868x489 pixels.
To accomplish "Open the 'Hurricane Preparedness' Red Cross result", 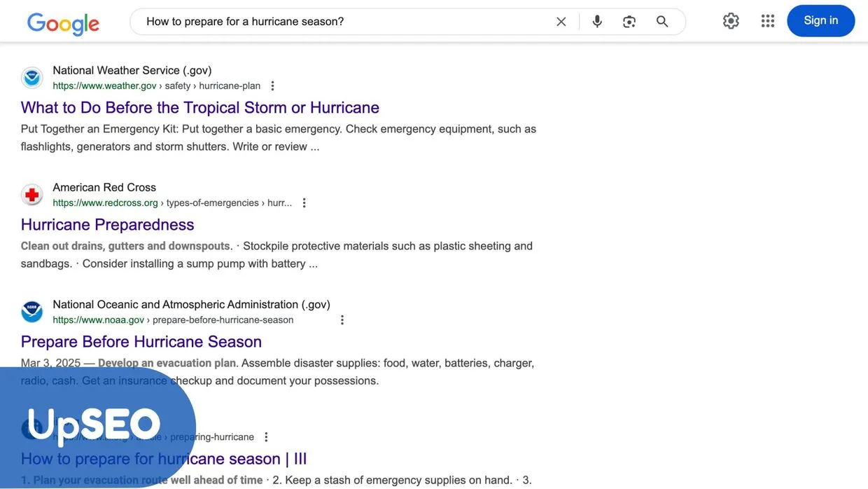I will (107, 224).
